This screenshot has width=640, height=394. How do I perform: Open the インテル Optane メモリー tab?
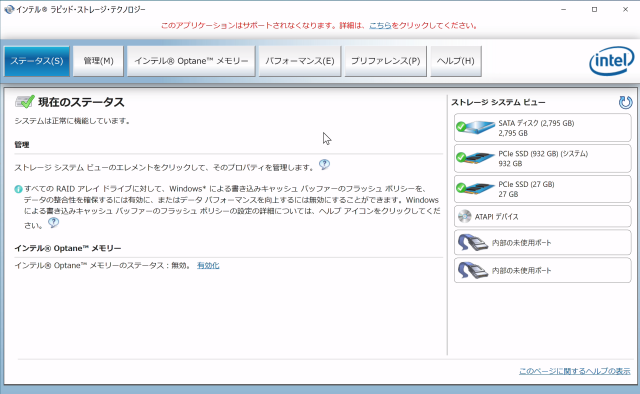pyautogui.click(x=191, y=61)
